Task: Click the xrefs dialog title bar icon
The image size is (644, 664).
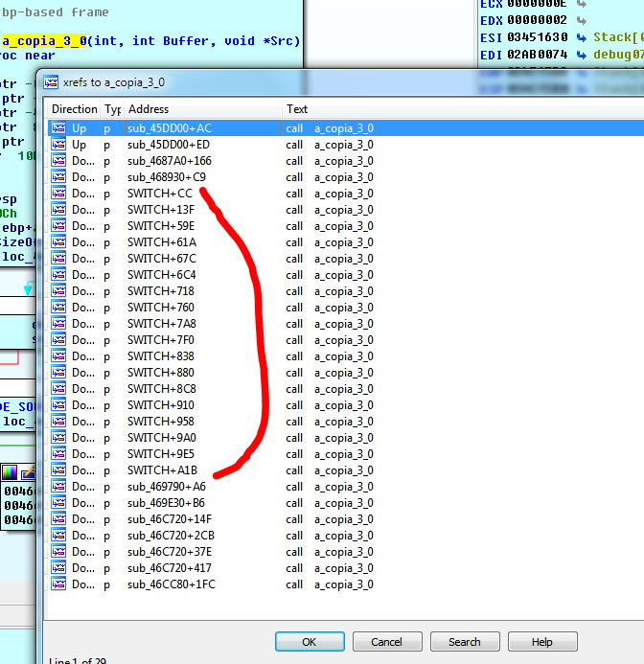Action: click(51, 82)
